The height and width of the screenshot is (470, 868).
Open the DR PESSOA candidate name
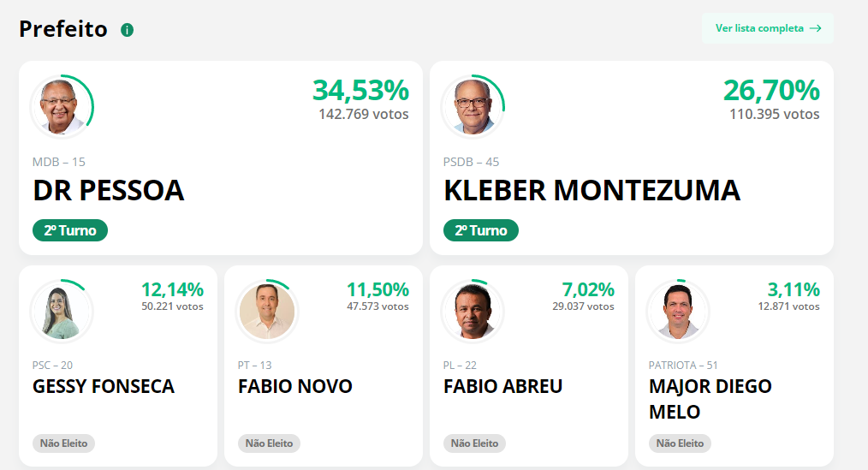[109, 190]
